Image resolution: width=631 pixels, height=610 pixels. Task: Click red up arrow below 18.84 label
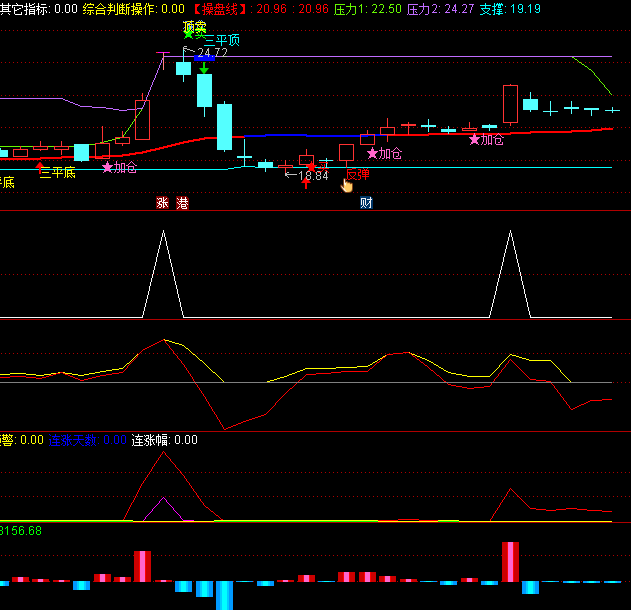tap(306, 183)
